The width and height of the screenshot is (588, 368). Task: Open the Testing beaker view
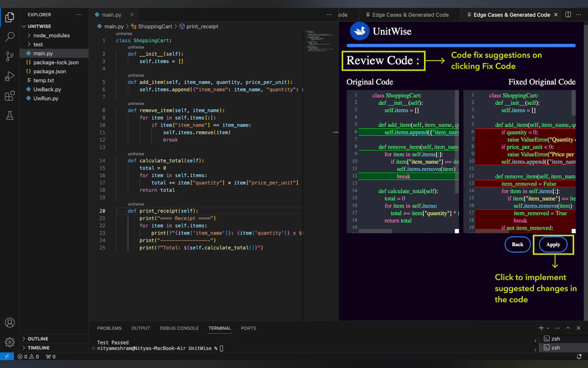10,116
